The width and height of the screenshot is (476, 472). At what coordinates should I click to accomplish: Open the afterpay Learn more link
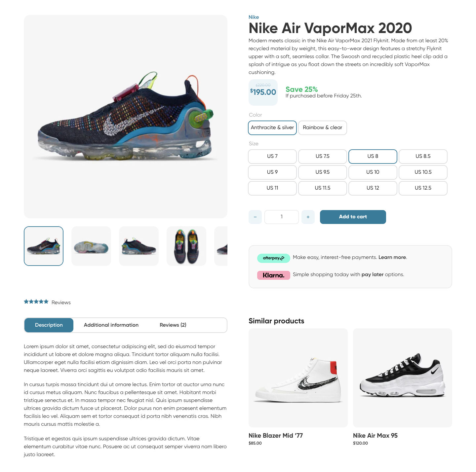click(392, 257)
